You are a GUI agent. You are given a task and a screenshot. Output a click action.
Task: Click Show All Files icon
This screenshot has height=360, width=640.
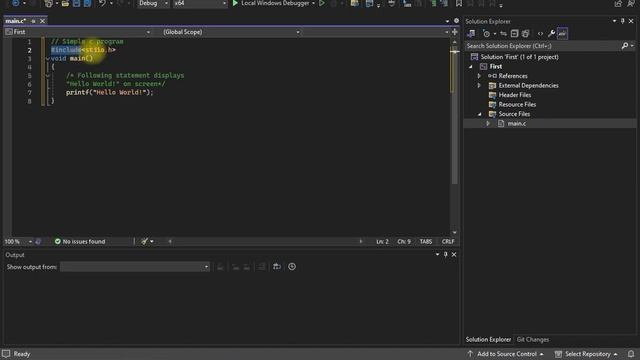coord(526,33)
